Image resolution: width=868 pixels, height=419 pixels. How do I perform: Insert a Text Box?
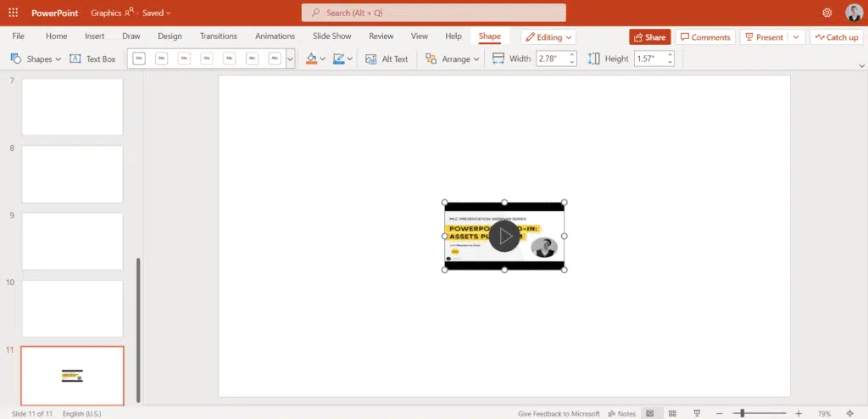[92, 59]
